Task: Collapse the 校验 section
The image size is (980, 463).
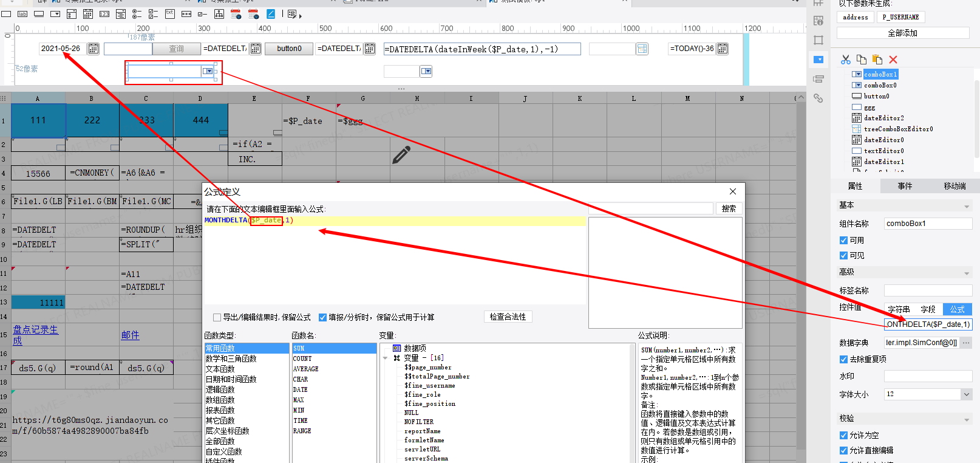Action: (967, 420)
